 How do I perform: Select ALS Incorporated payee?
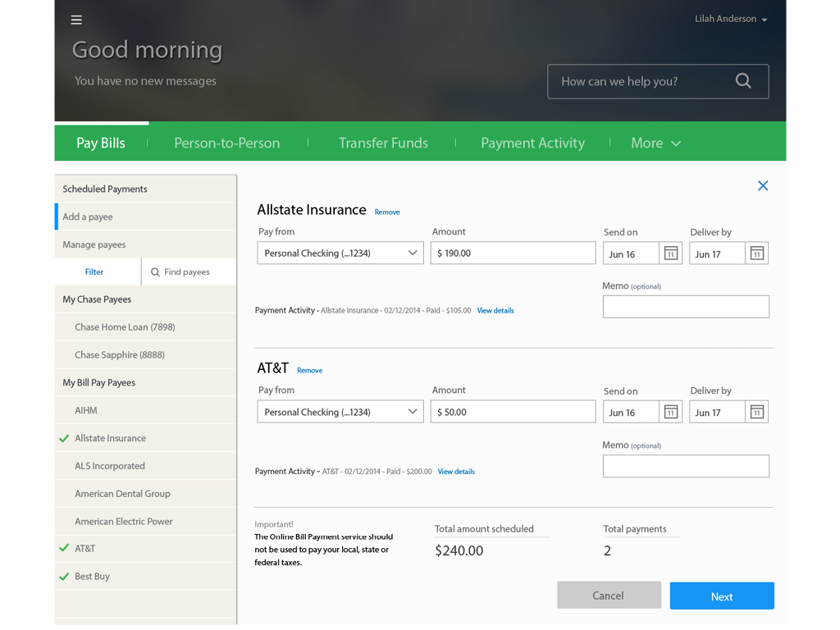[x=145, y=466]
